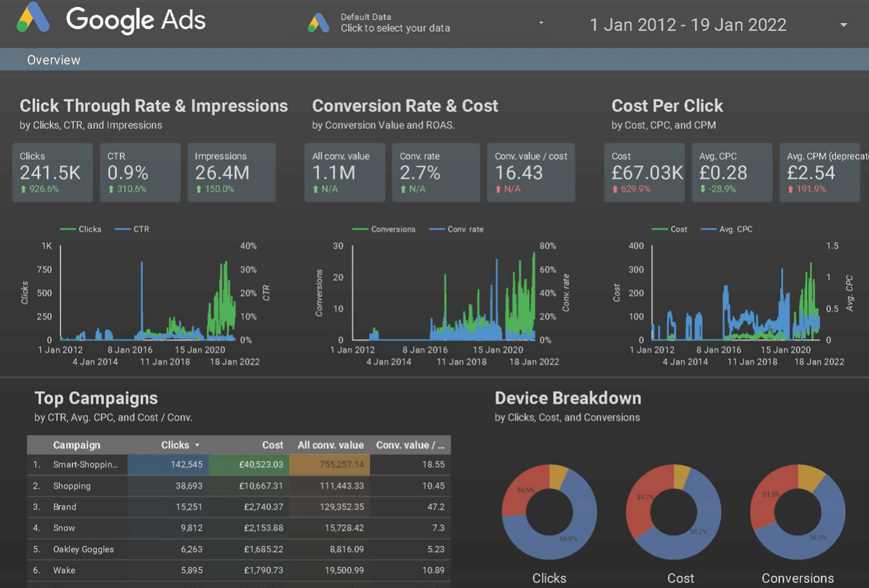Click 'Click to select your data' selector

[x=395, y=28]
